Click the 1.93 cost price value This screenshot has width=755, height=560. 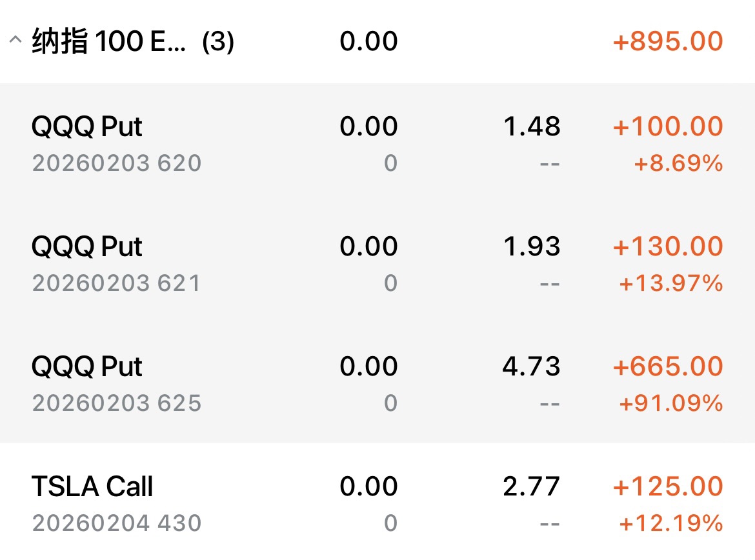pos(532,246)
